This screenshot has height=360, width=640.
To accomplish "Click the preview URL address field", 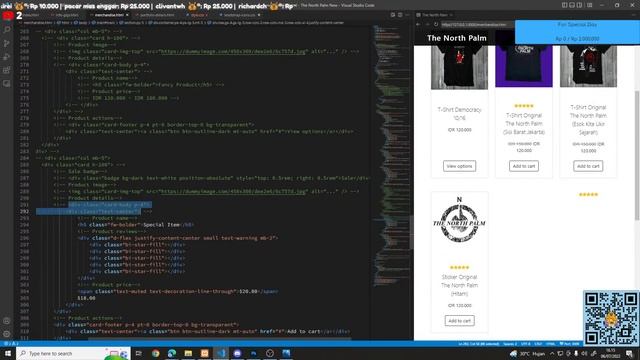I will 477,24.
